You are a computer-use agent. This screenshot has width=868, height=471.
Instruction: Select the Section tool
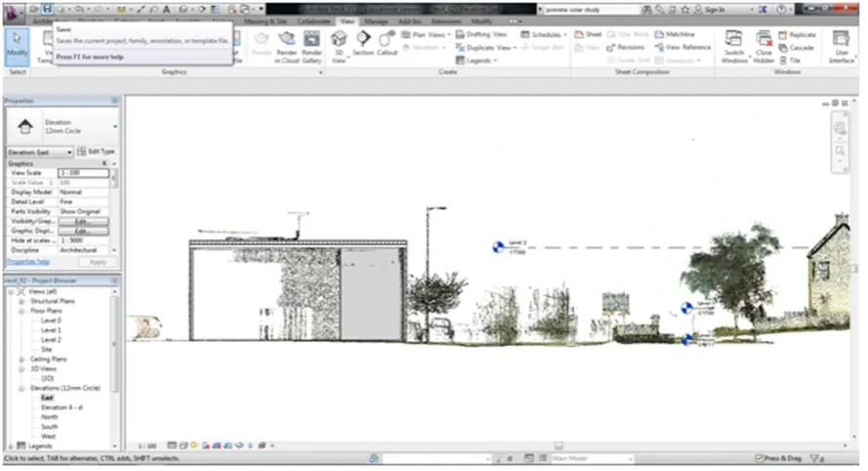[363, 43]
